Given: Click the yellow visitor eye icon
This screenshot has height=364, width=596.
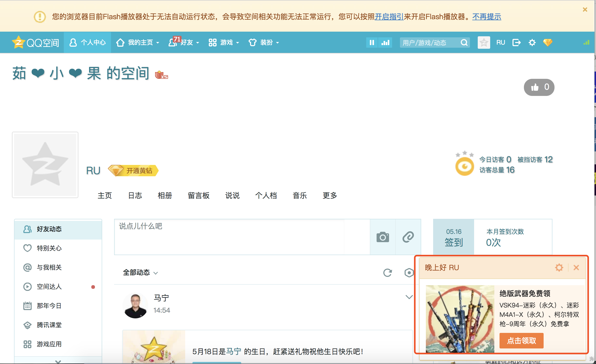Looking at the screenshot, I should pos(465,166).
